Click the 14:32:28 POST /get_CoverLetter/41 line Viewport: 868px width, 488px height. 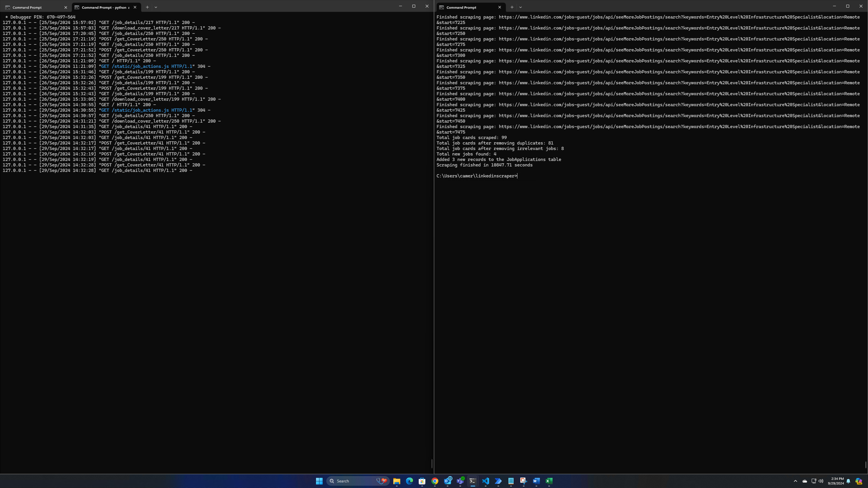[x=104, y=165]
